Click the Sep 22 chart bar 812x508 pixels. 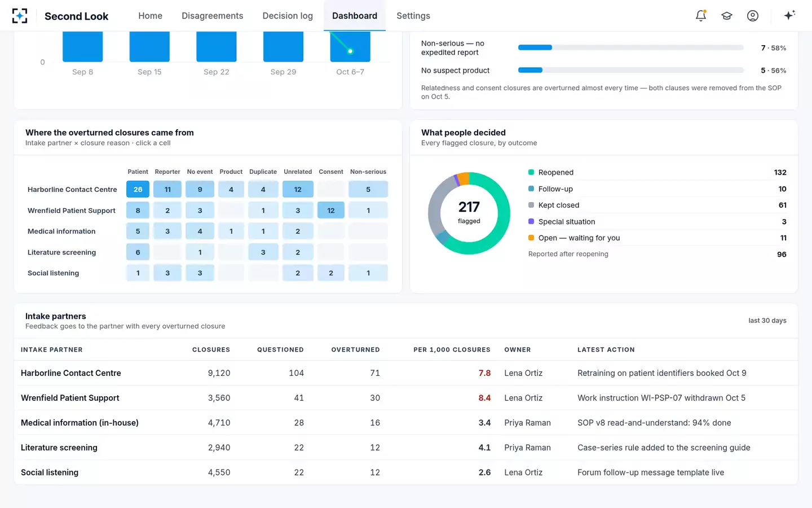(x=217, y=46)
